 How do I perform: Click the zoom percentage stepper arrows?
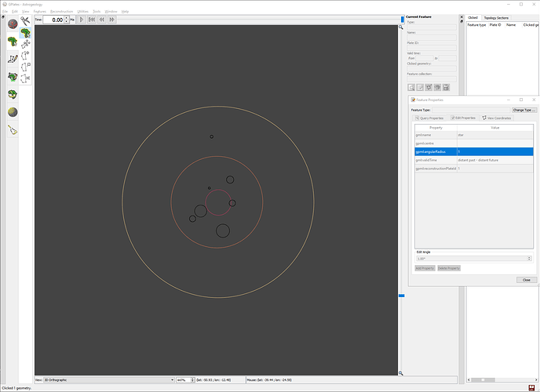tap(193, 380)
